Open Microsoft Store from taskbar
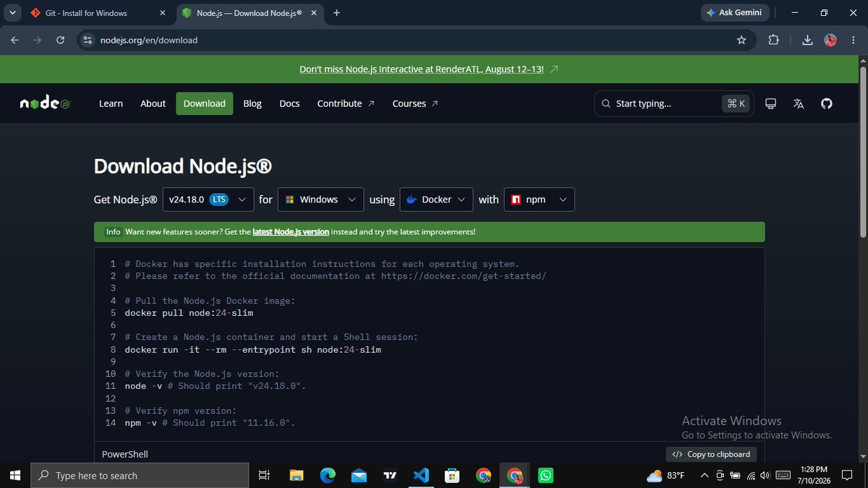This screenshot has width=868, height=488. (453, 475)
